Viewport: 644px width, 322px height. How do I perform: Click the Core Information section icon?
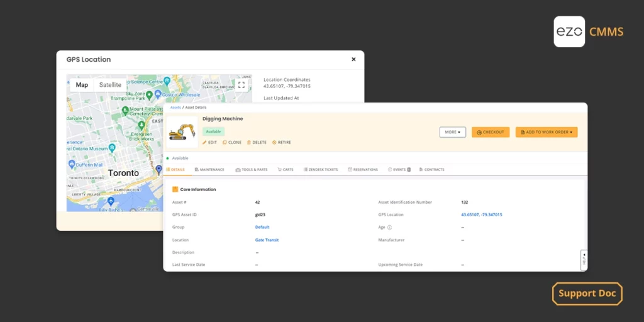[175, 189]
